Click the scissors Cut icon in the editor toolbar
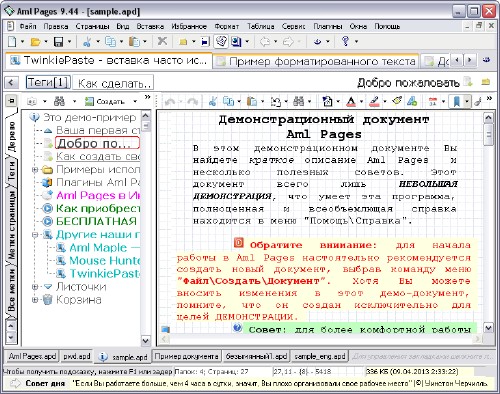 click(x=212, y=101)
